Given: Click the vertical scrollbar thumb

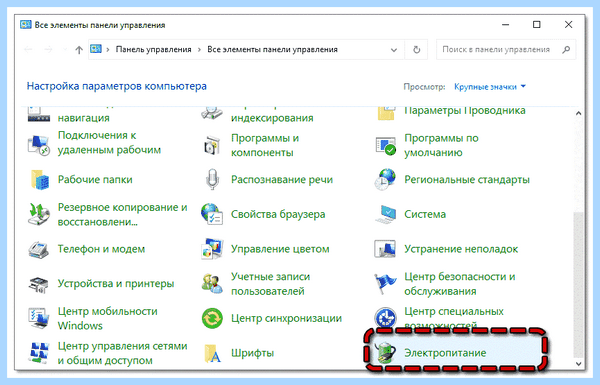Looking at the screenshot, I should 578,285.
